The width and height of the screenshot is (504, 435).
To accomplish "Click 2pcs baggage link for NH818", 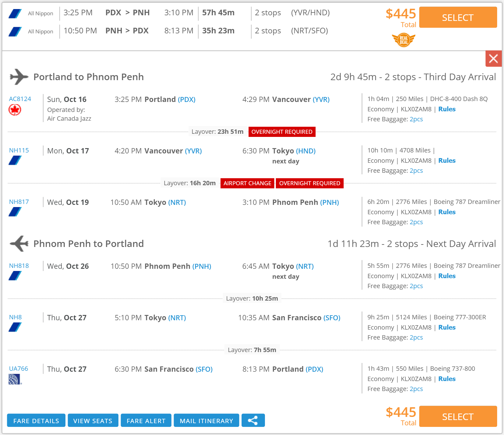I will pyautogui.click(x=416, y=286).
